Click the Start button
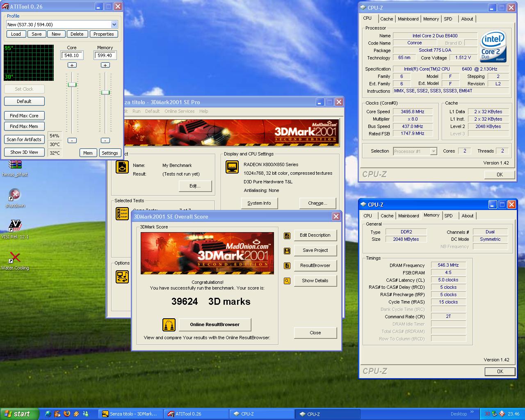This screenshot has height=420, width=525. [19, 414]
